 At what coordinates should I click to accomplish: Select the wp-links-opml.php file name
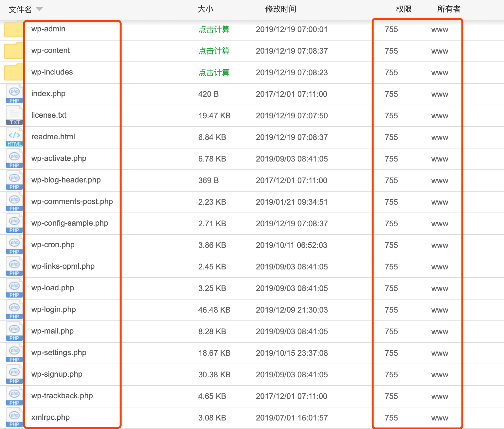point(63,266)
